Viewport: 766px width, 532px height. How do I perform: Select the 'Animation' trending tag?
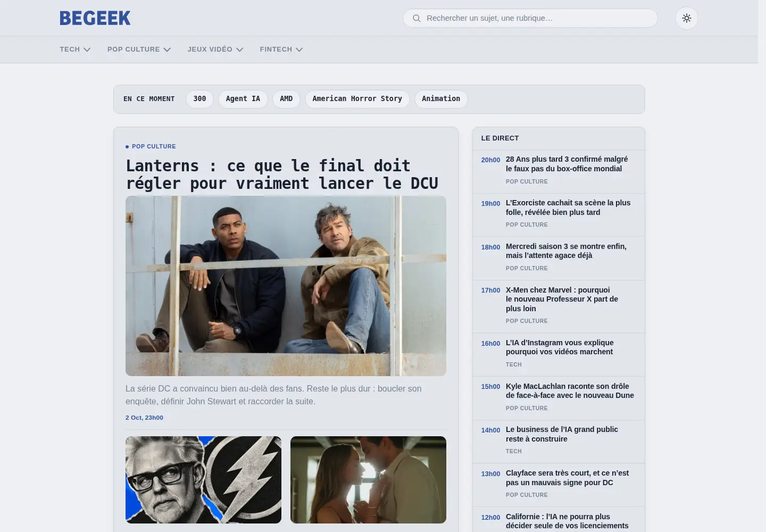click(441, 99)
